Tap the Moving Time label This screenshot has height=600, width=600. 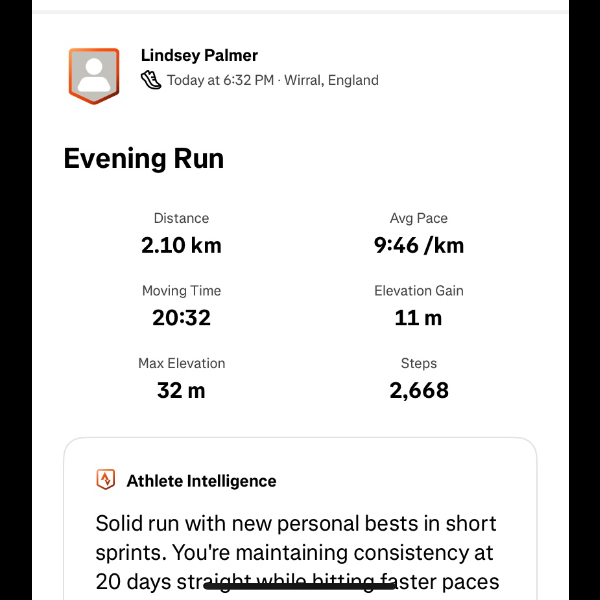click(181, 291)
